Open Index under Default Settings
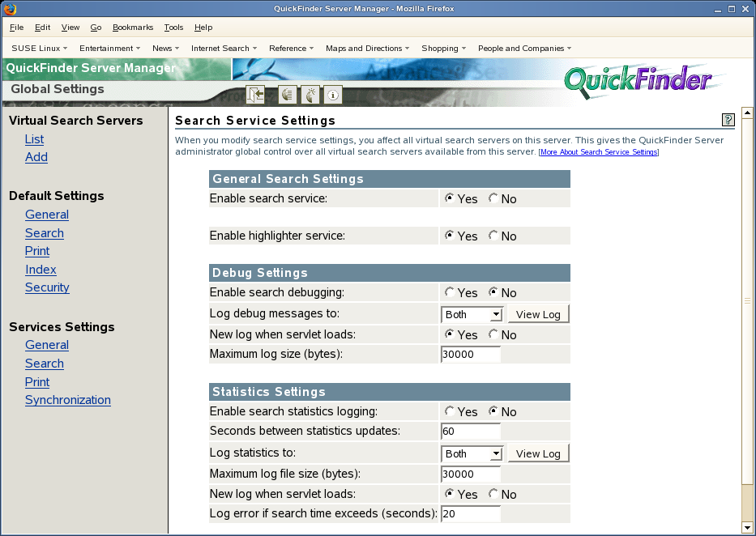The height and width of the screenshot is (536, 756). coord(41,269)
